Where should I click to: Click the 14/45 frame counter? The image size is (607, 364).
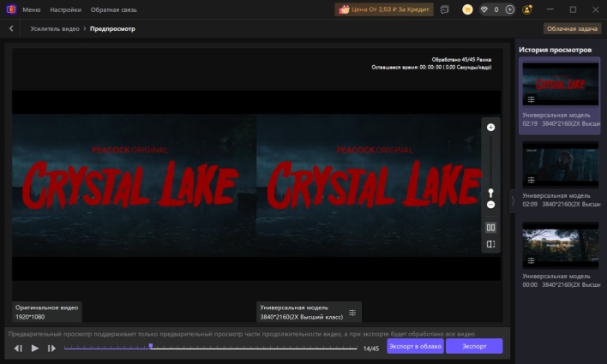point(371,349)
